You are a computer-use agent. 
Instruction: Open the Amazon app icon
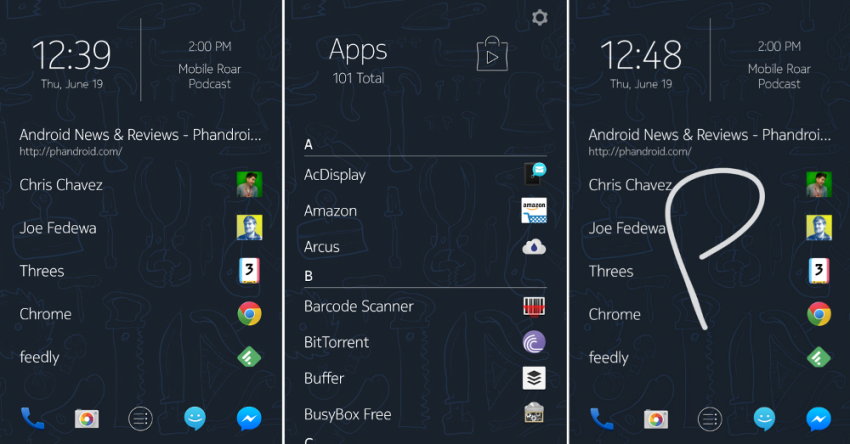534,211
